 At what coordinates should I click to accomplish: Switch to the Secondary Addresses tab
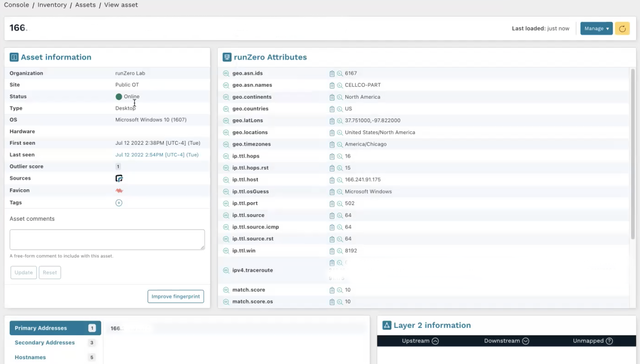click(44, 342)
